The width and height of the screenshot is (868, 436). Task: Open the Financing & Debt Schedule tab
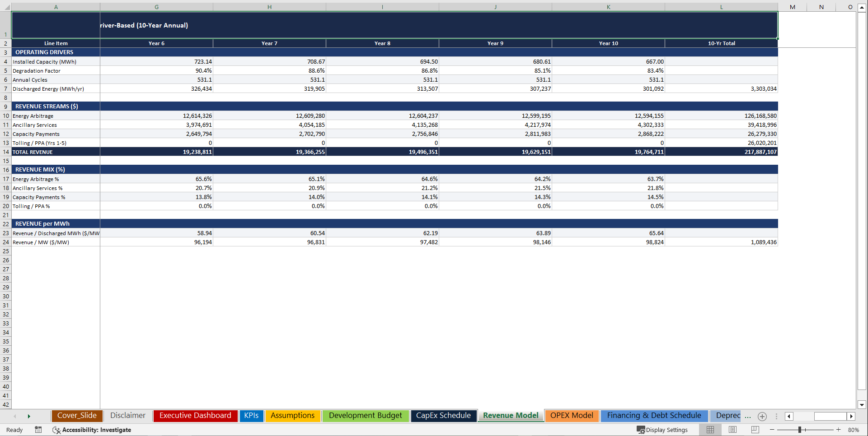(x=653, y=415)
